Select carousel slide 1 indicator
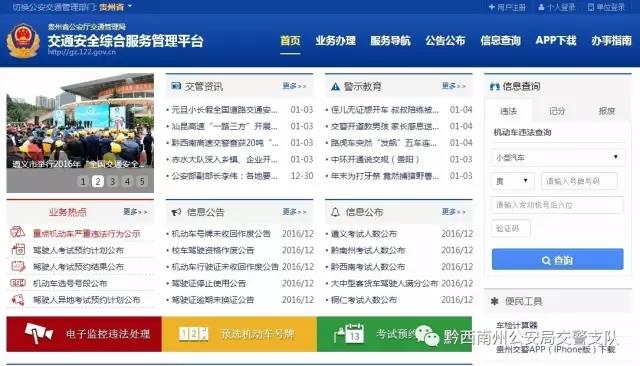This screenshot has width=640, height=366. [x=83, y=181]
